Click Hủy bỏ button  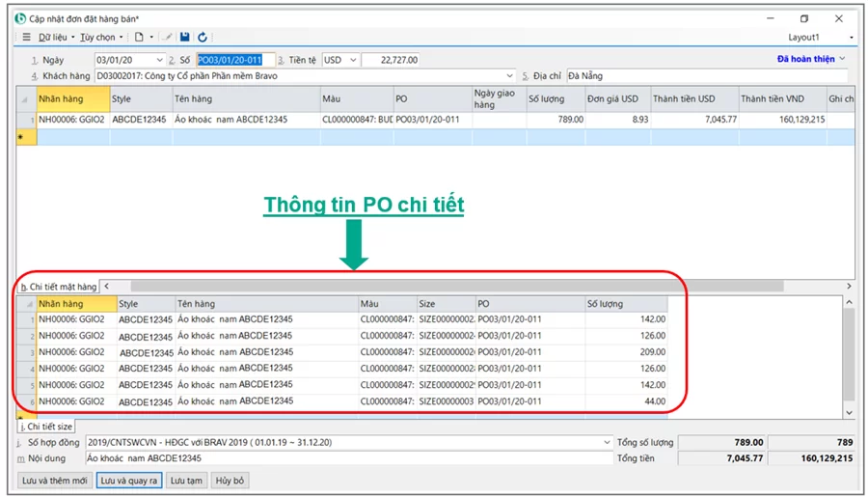(x=230, y=481)
